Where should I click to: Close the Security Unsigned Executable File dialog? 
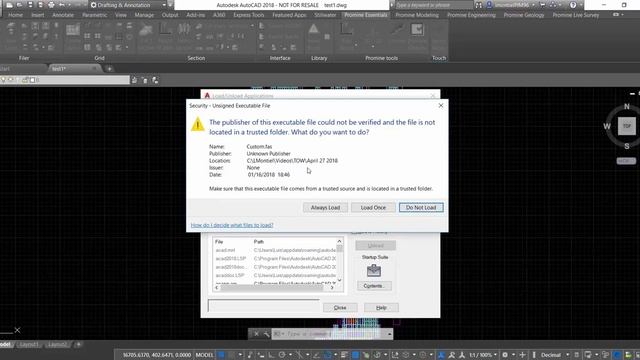[440, 106]
